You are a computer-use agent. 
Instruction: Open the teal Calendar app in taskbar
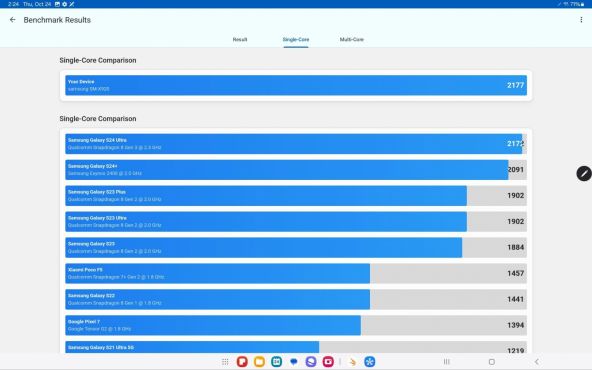point(276,362)
